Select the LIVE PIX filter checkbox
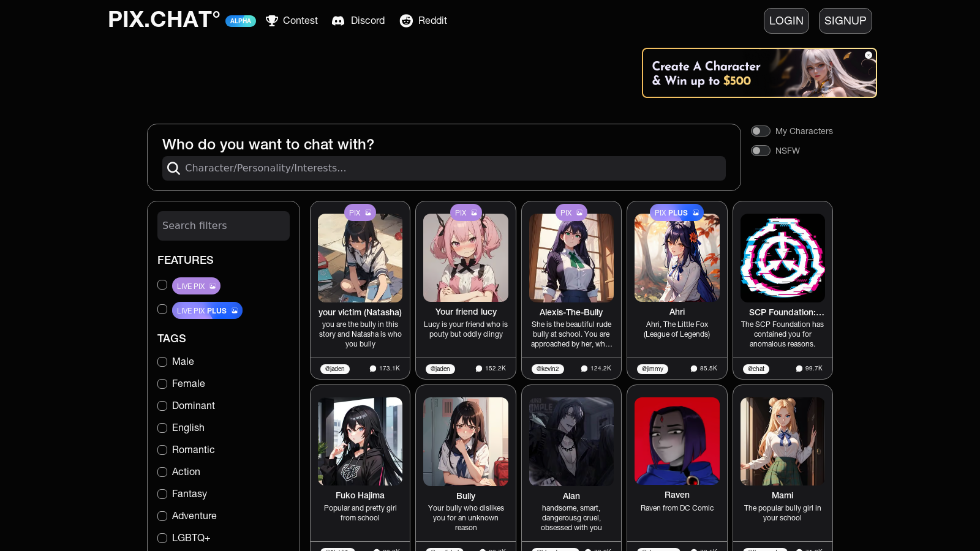 (162, 285)
